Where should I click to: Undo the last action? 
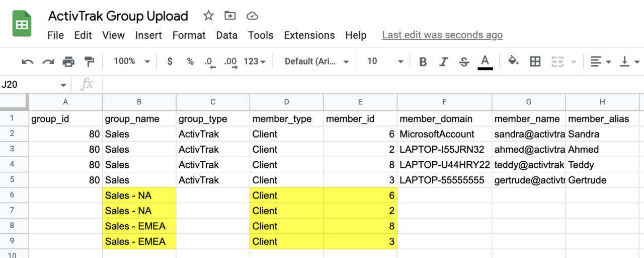(x=27, y=61)
